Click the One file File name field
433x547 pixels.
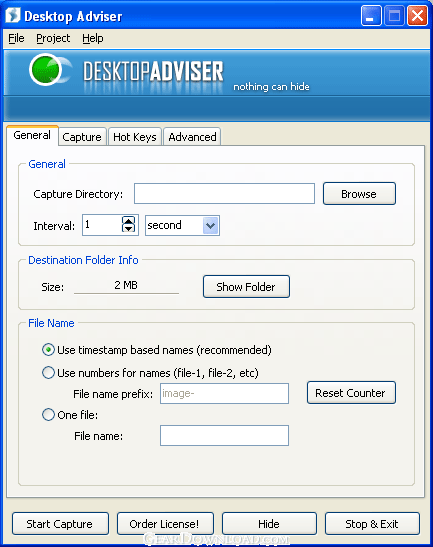(224, 435)
